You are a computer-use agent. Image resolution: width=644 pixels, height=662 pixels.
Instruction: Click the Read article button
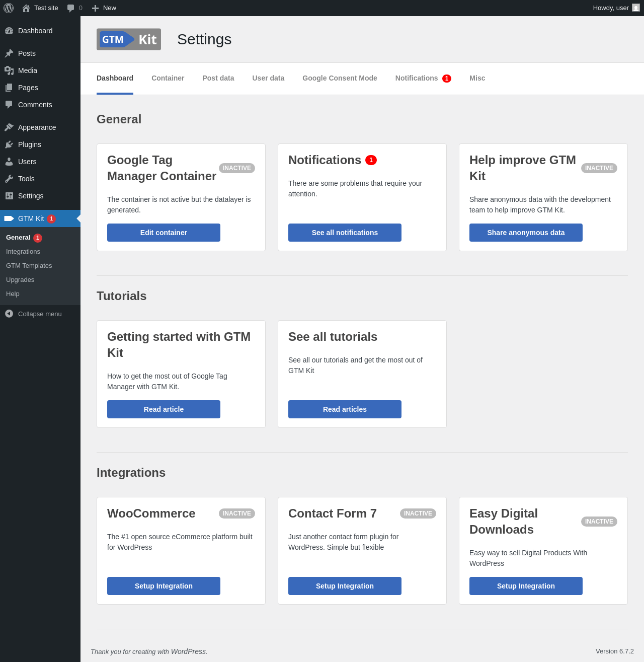click(164, 409)
